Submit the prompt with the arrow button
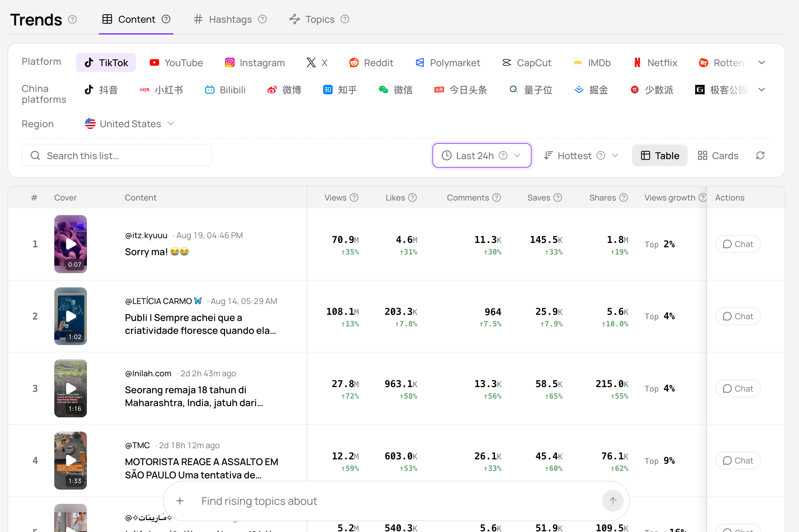 (613, 501)
